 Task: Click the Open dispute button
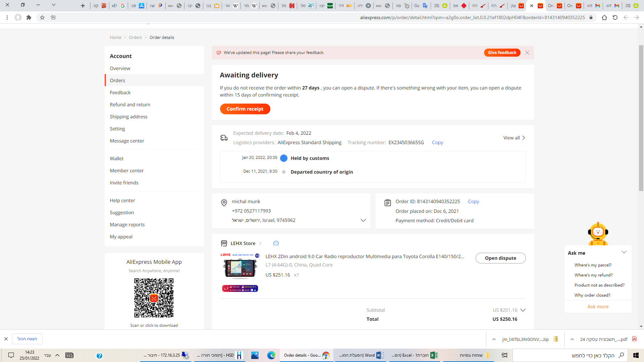(500, 258)
